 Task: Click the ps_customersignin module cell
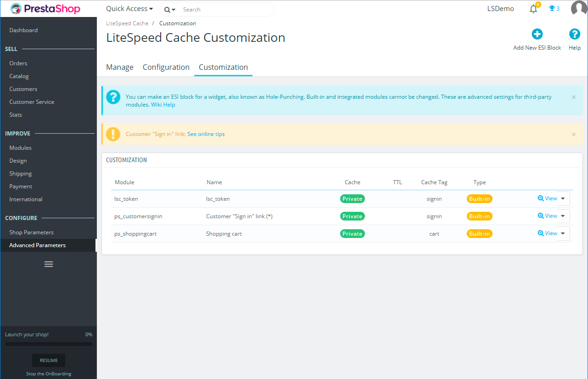pos(138,216)
